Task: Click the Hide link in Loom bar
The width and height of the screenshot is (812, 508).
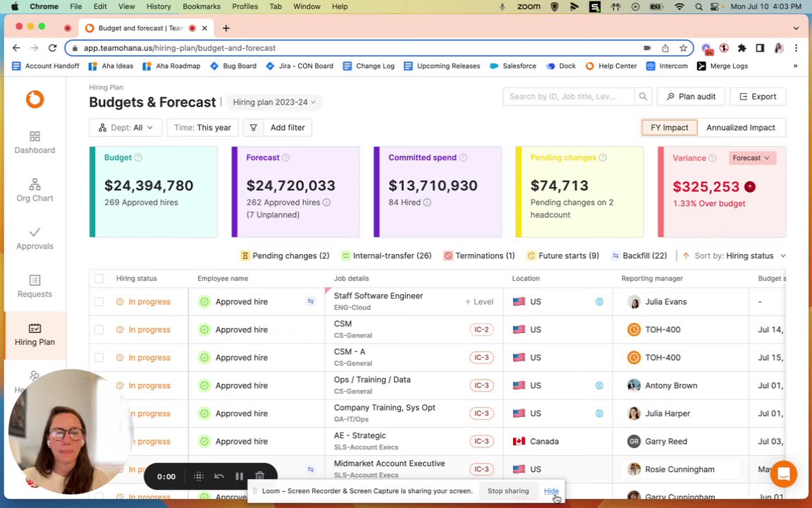Action: pyautogui.click(x=551, y=491)
